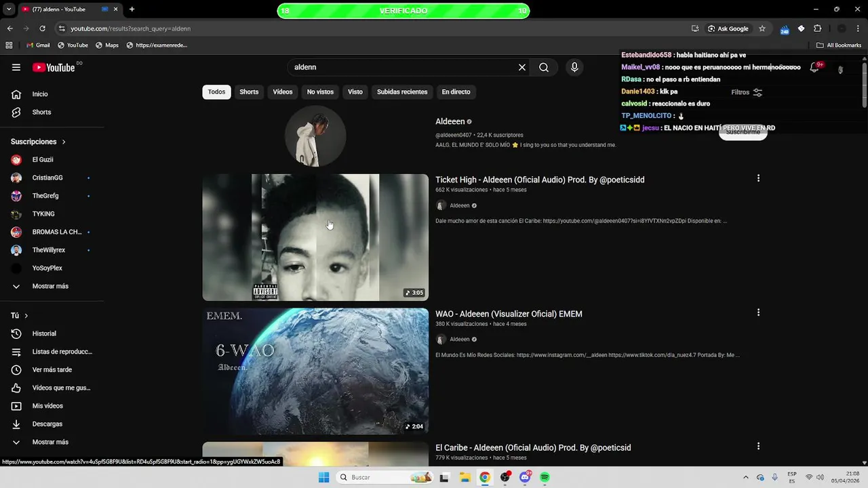Select the No vistos filter chip
The image size is (868, 488).
320,92
